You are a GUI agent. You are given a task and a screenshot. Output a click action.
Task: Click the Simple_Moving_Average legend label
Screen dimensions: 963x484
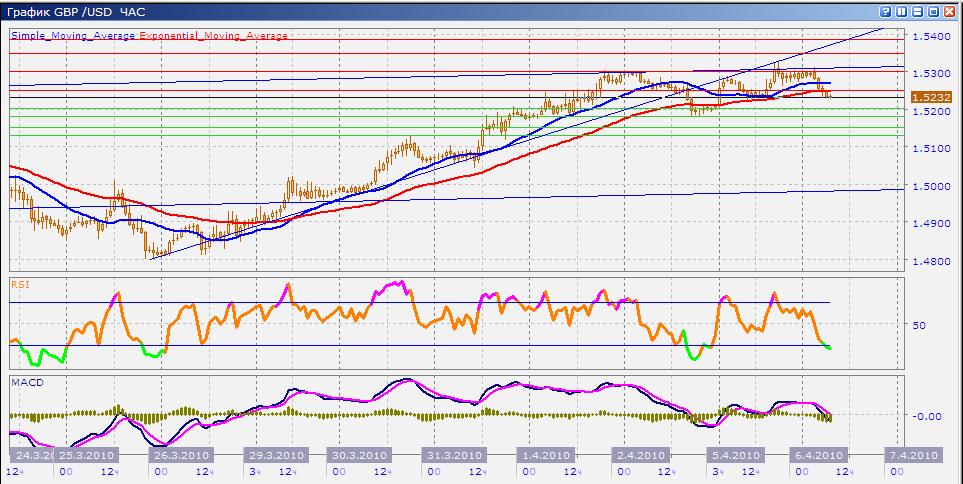coord(73,35)
